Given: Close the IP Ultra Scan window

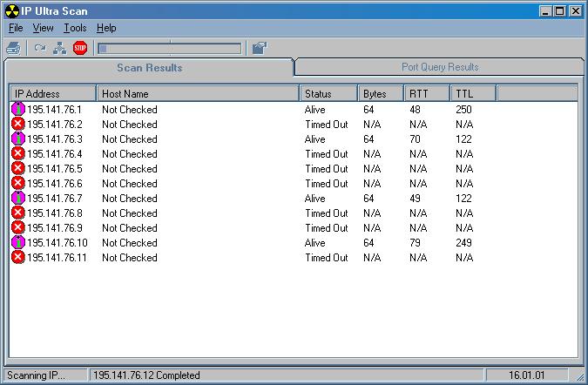Looking at the screenshot, I should point(576,11).
